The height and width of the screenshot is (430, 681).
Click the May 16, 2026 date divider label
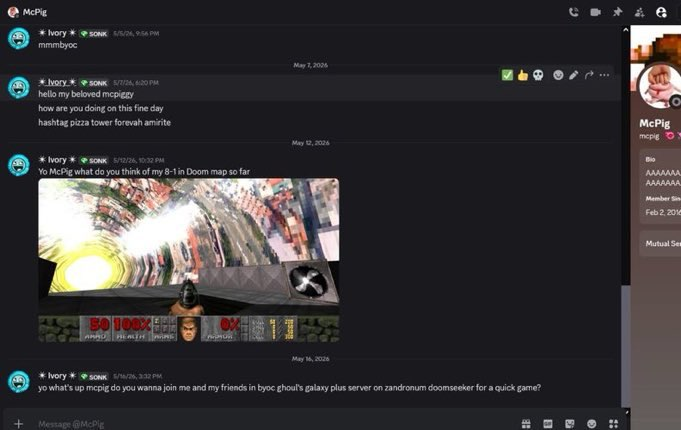(311, 359)
